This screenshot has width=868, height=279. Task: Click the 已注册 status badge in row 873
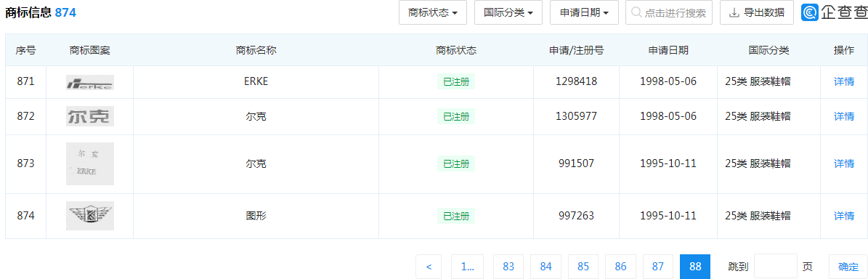coord(456,164)
